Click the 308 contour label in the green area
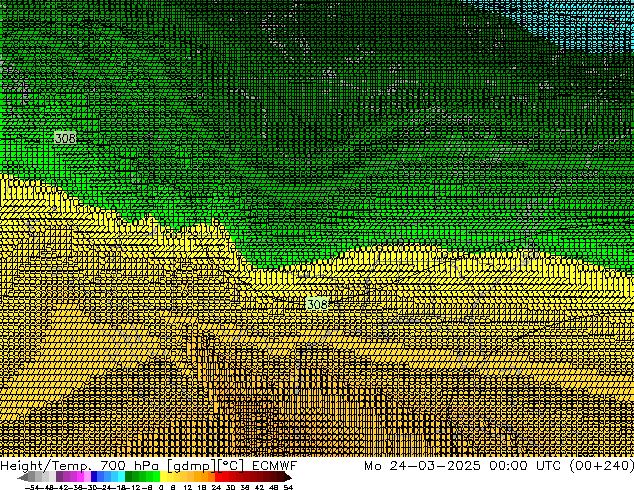634x490 pixels. click(64, 138)
